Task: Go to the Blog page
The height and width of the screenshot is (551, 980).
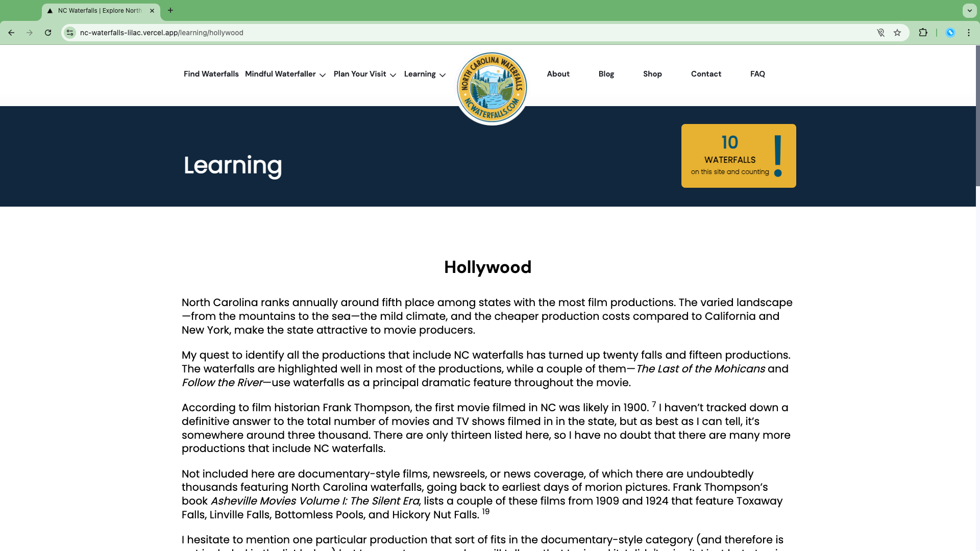Action: pyautogui.click(x=606, y=74)
